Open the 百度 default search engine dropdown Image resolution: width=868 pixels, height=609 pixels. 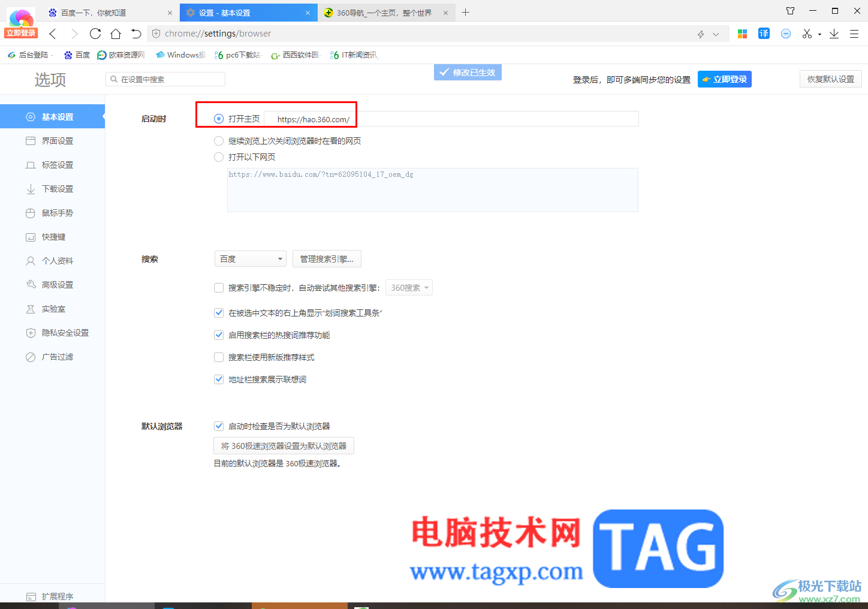click(x=251, y=259)
